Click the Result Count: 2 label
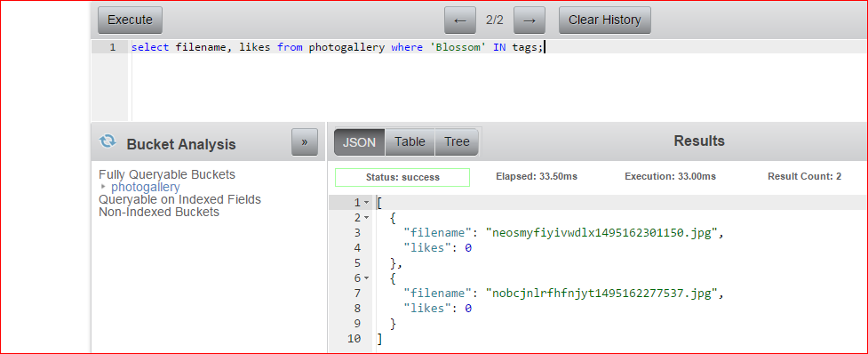 [804, 177]
